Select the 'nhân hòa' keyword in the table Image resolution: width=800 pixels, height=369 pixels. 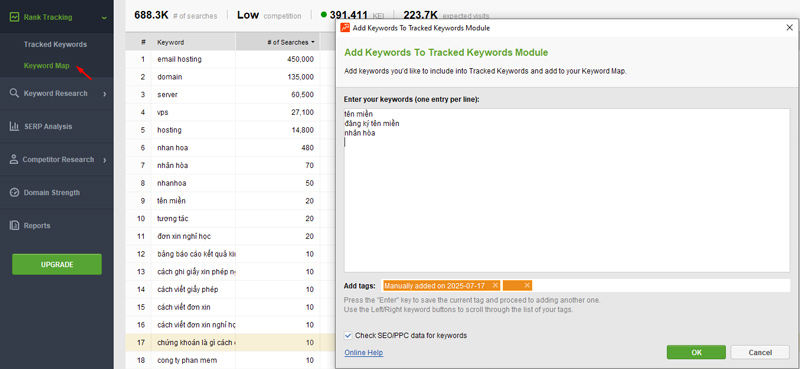[x=172, y=166]
